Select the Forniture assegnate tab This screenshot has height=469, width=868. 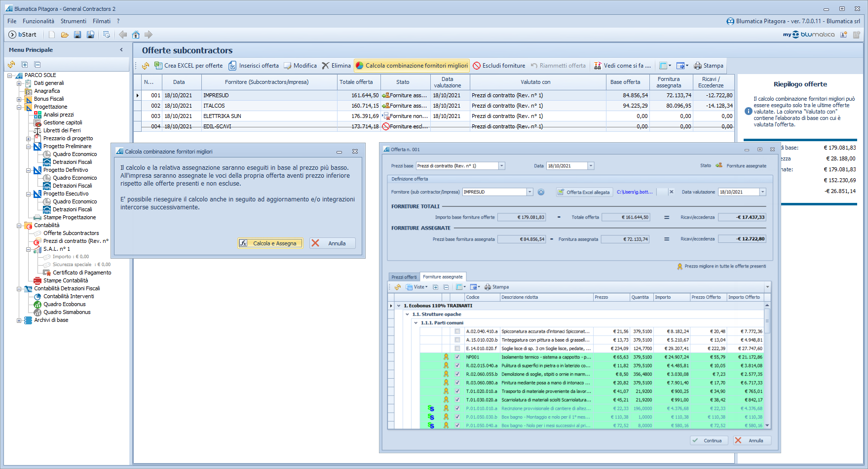pos(443,277)
